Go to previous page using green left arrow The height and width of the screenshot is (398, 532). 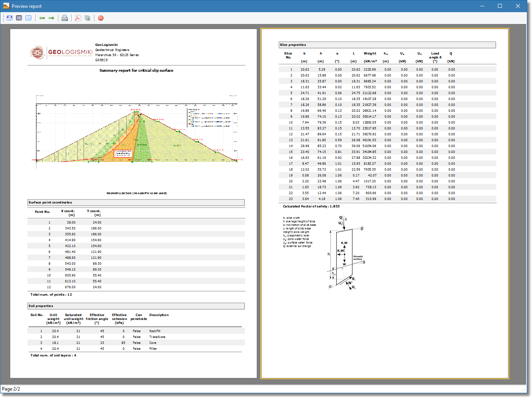pos(42,18)
